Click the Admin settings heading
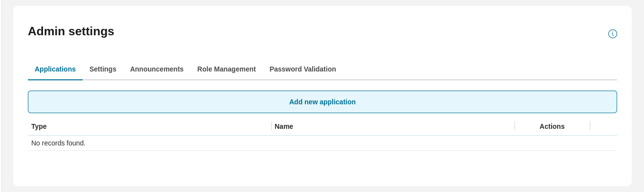644x192 pixels. coord(71,31)
